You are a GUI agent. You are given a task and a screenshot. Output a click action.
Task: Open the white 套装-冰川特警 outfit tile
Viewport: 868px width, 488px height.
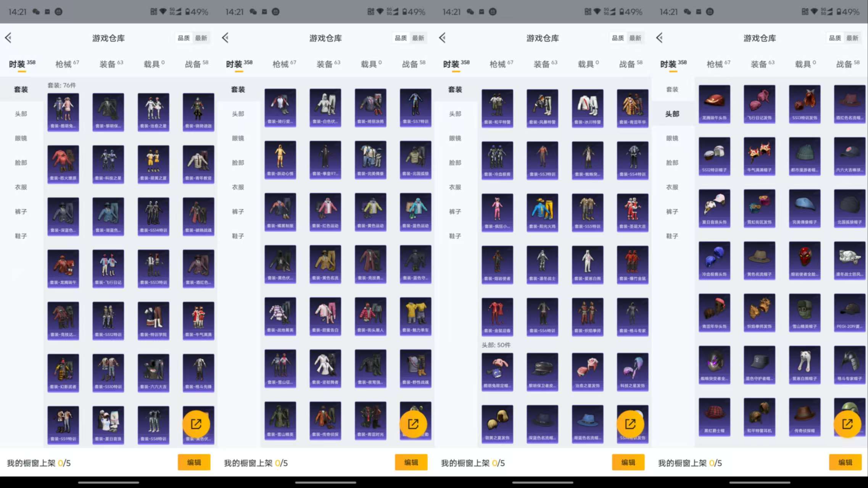[588, 108]
